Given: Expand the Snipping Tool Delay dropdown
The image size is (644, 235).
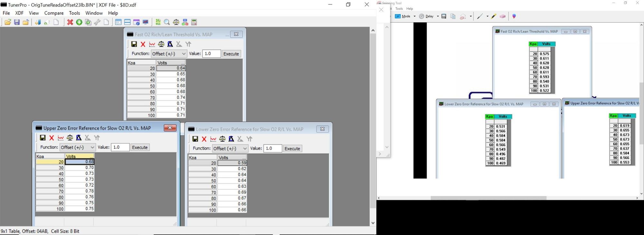Looking at the screenshot, I should click(438, 16).
